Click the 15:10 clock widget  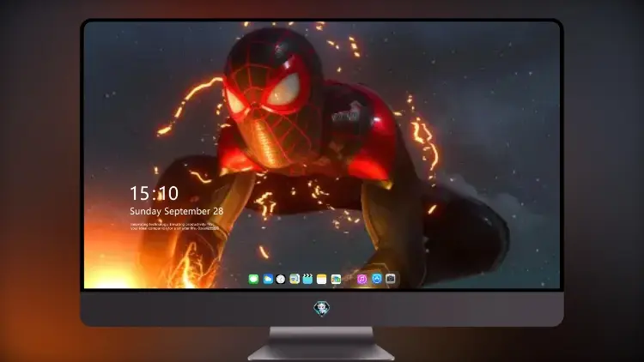coord(154,193)
